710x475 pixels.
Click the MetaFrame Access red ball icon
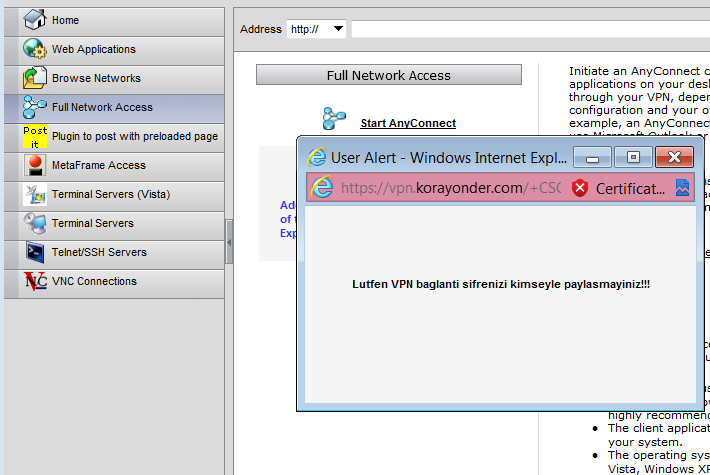point(34,165)
